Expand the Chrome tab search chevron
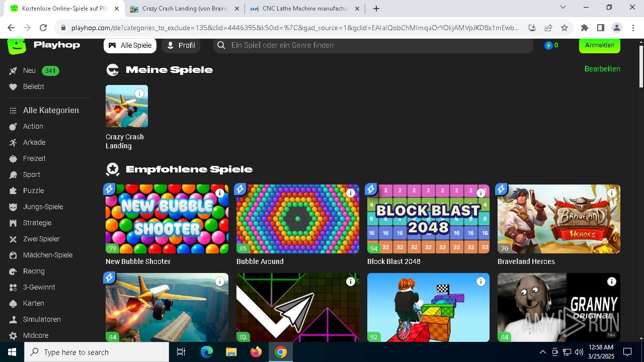This screenshot has height=362, width=644. pyautogui.click(x=563, y=8)
